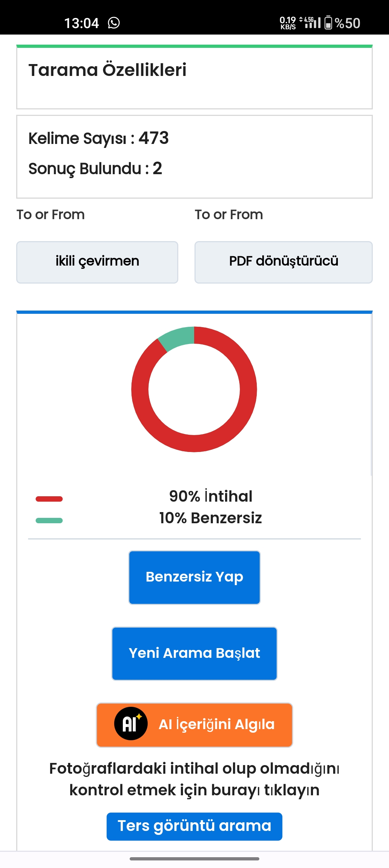Tap the bottom navigation gesture handle

(x=194, y=859)
